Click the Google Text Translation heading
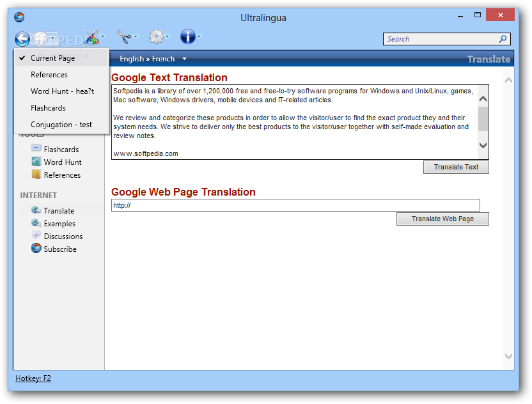This screenshot has width=532, height=404. point(169,78)
